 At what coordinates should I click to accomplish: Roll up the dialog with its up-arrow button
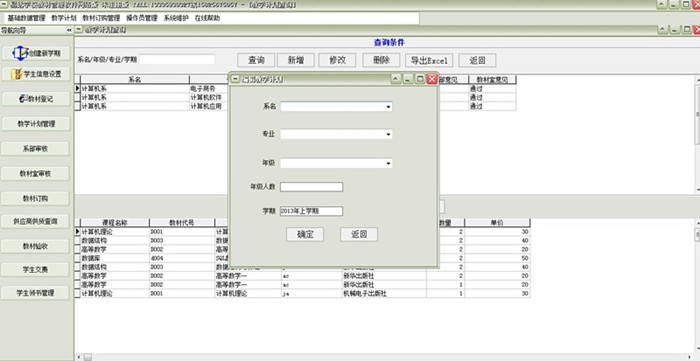click(x=396, y=79)
